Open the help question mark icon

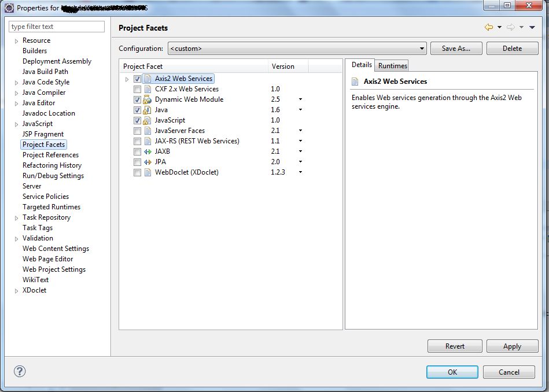(x=20, y=371)
